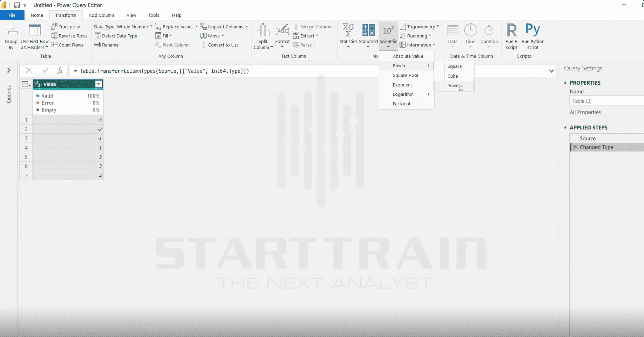
Task: Open the File menu
Action: pyautogui.click(x=12, y=15)
